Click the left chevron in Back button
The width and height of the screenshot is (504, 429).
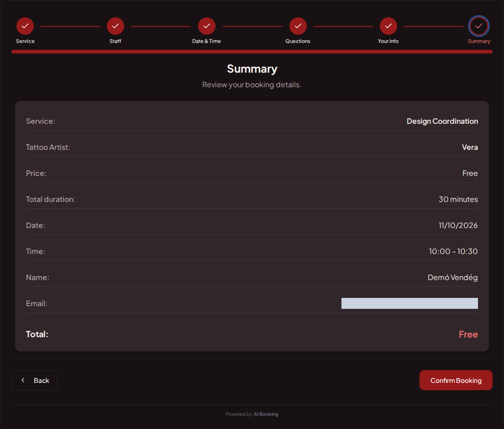23,380
